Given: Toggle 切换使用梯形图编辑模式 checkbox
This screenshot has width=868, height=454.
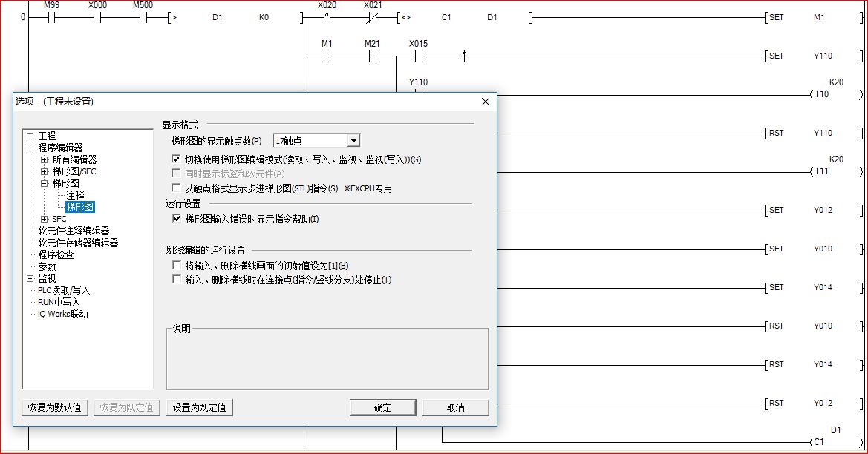Looking at the screenshot, I should coord(176,159).
